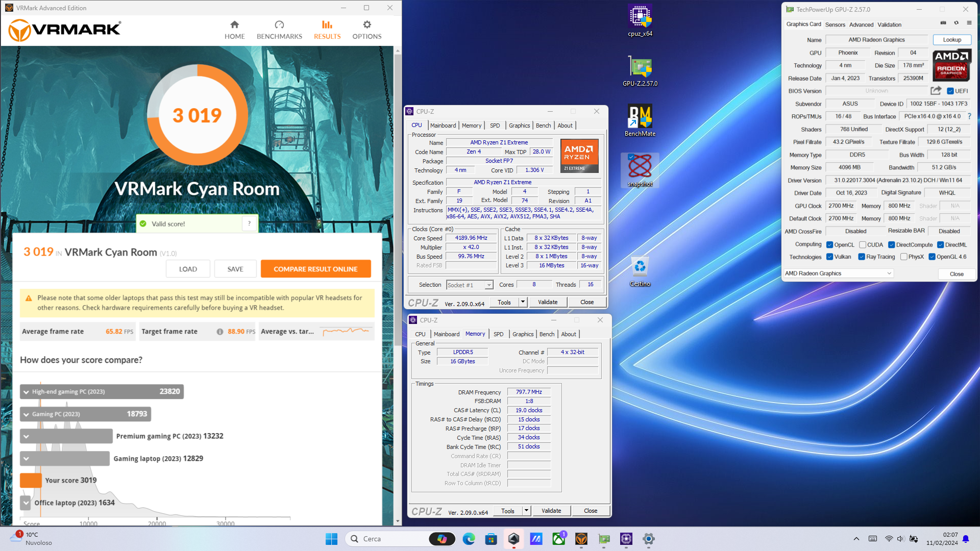This screenshot has width=980, height=551.
Task: Toggle the OpenGL 4.6 checkbox
Action: 932,257
